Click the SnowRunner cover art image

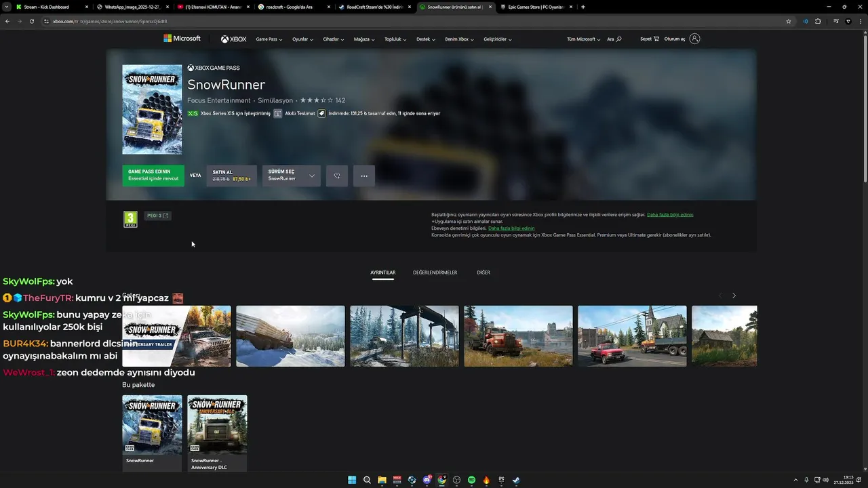point(152,109)
